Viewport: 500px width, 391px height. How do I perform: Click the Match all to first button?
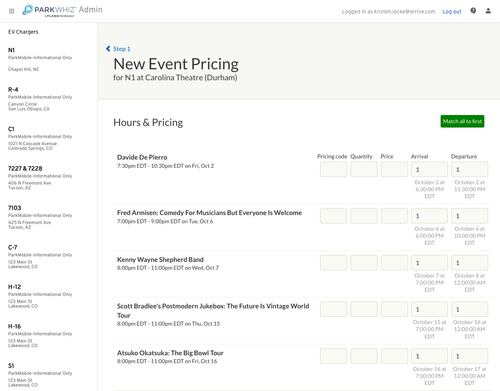coord(462,121)
